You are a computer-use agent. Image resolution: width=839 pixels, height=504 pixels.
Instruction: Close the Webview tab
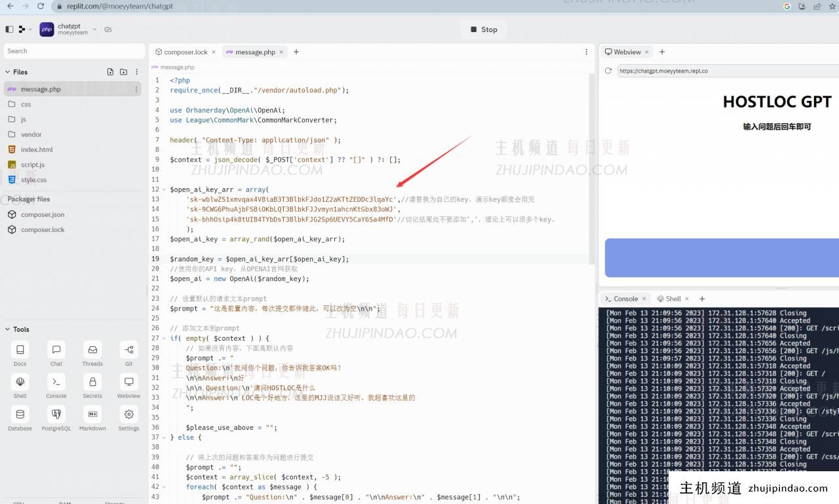646,52
